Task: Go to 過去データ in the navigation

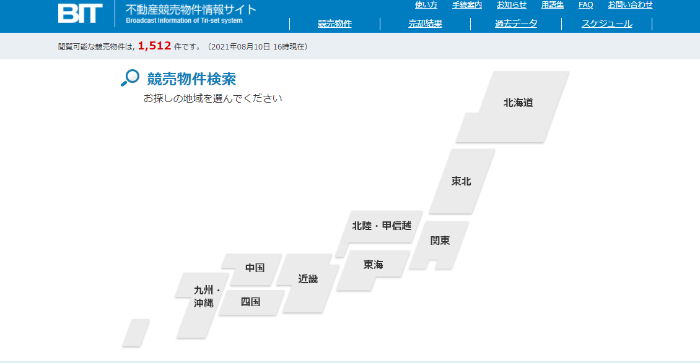Action: click(x=516, y=24)
